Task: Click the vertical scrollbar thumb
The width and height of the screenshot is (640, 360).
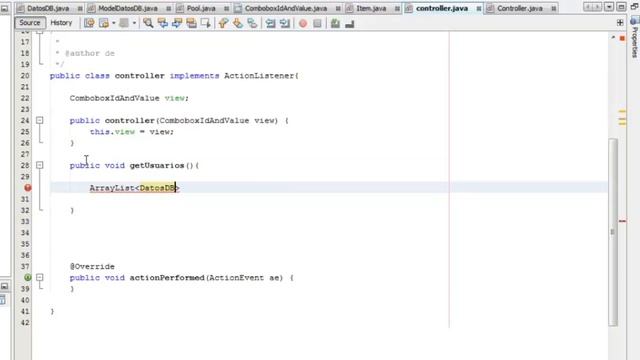Action: click(613, 232)
